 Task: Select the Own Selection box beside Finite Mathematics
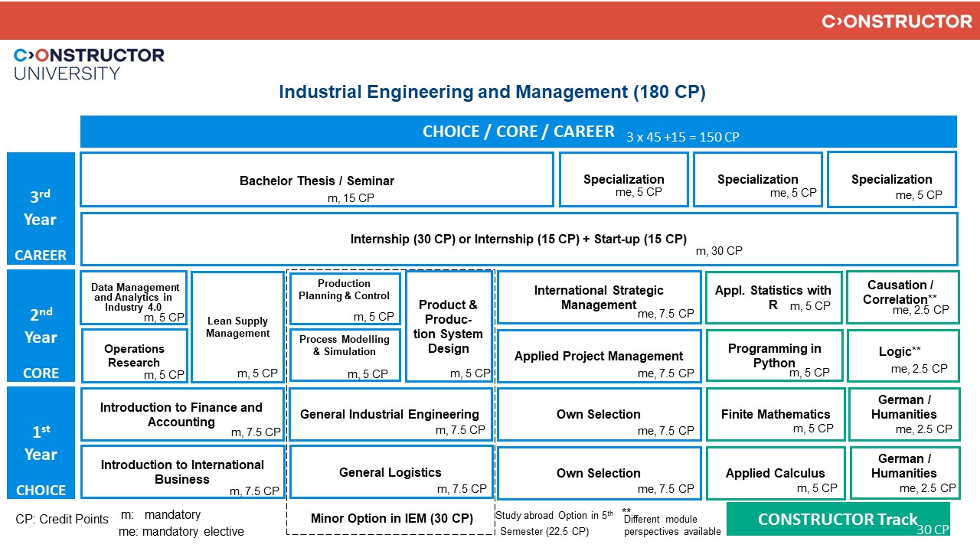599,413
